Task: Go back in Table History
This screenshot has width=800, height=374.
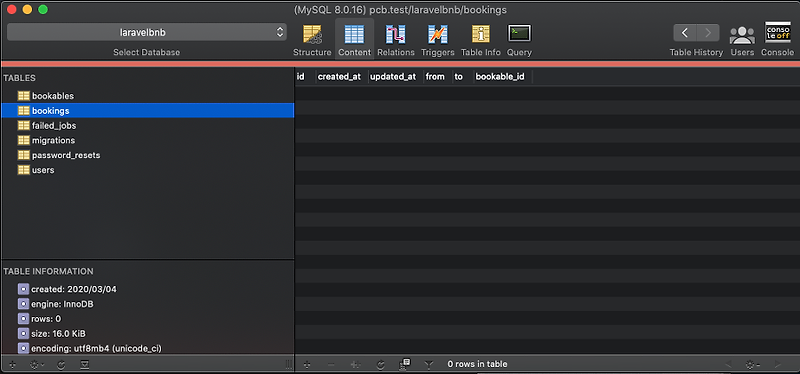Action: click(685, 33)
